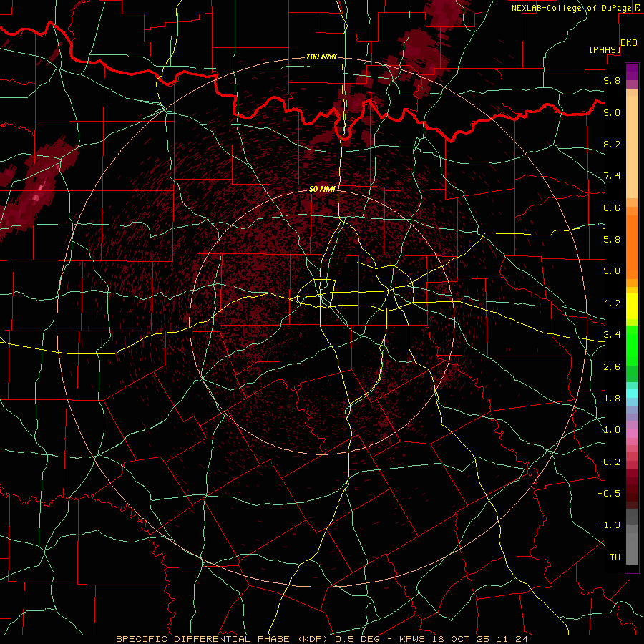Select the bright yellow color bar segment

[x=632, y=306]
